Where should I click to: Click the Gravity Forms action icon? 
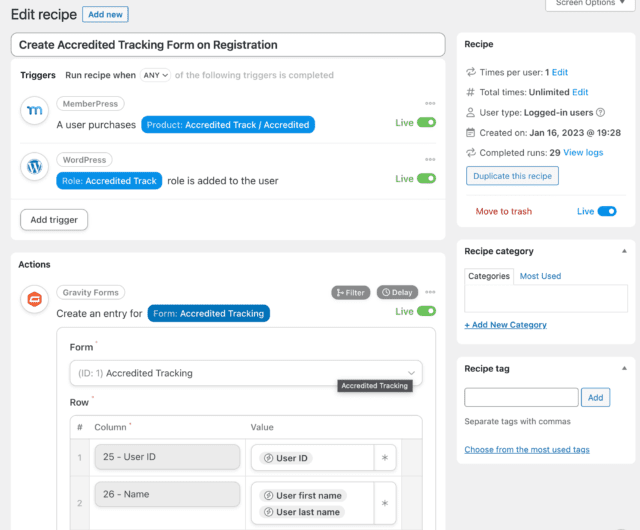pyautogui.click(x=35, y=301)
